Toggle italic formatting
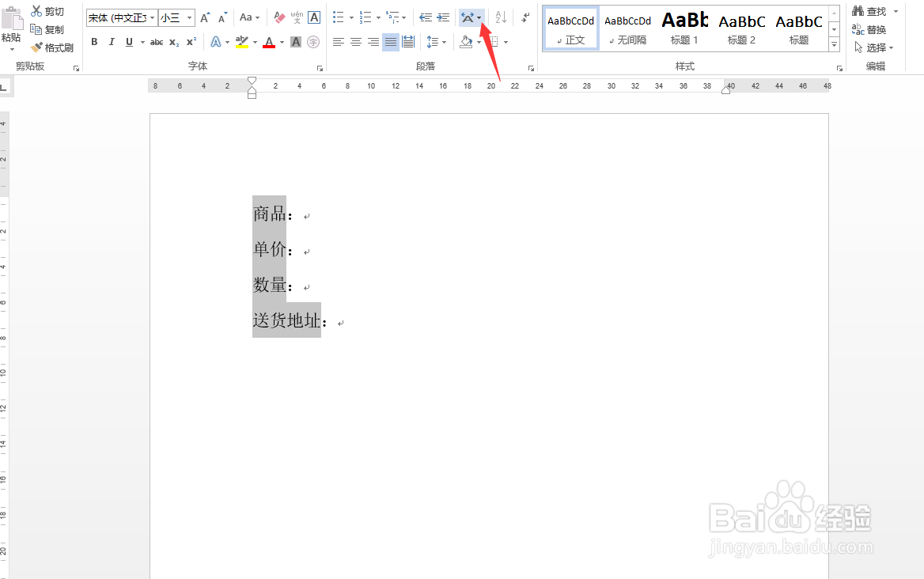 click(x=112, y=42)
